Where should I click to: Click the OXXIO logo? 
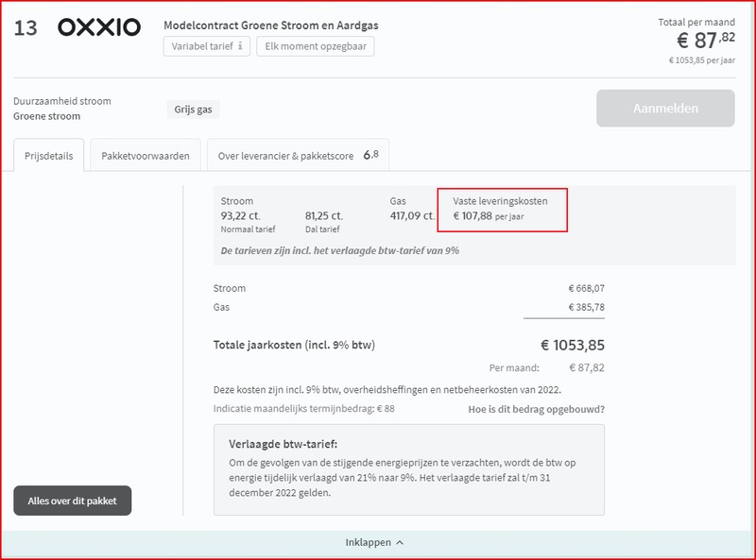coord(99,27)
